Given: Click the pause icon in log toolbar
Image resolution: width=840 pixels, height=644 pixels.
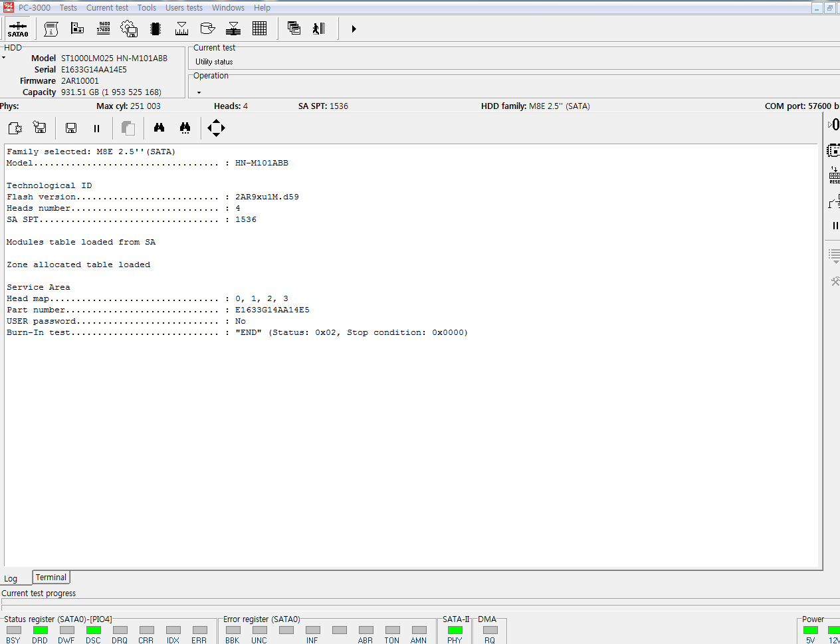Looking at the screenshot, I should click(x=96, y=128).
